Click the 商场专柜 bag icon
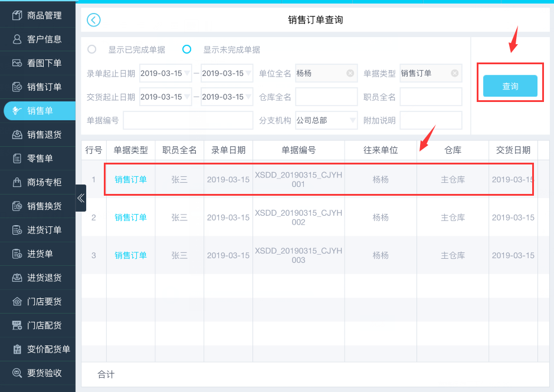This screenshot has width=554, height=392. (x=17, y=182)
